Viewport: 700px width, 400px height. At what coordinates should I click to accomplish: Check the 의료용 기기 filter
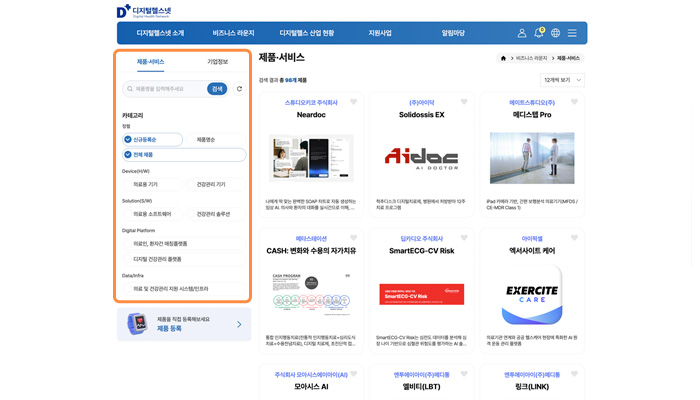tap(152, 184)
